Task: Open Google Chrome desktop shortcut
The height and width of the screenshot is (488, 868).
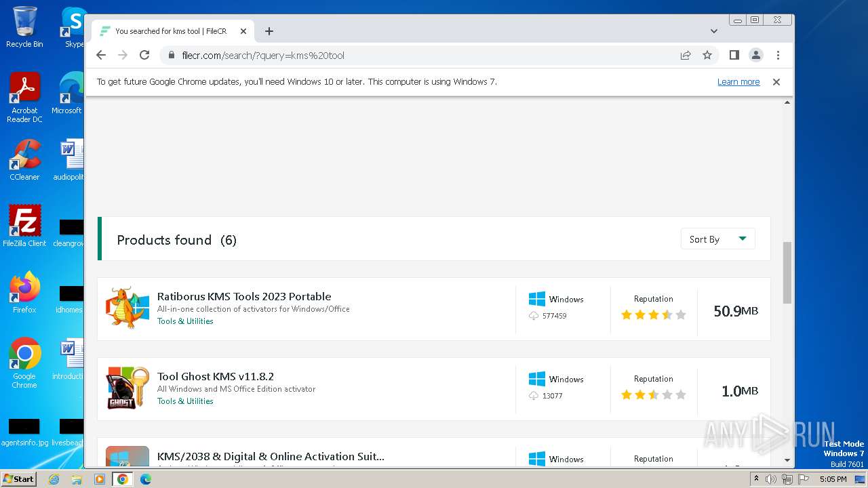Action: coord(24,363)
